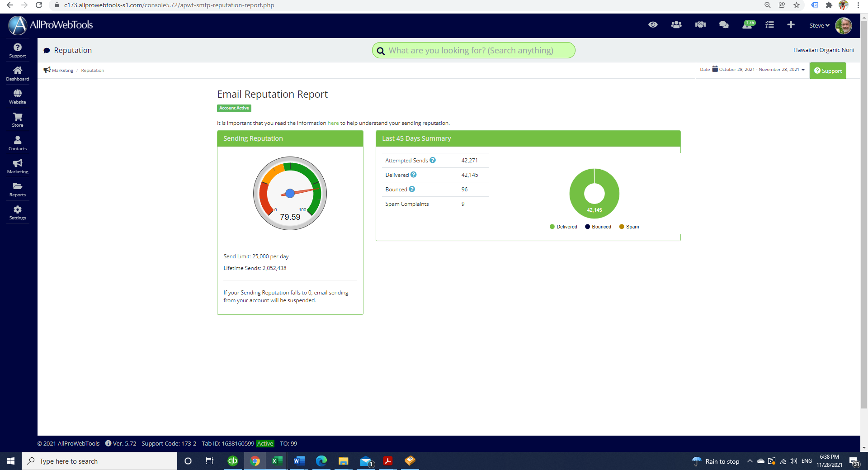Click the green Support button

[828, 71]
